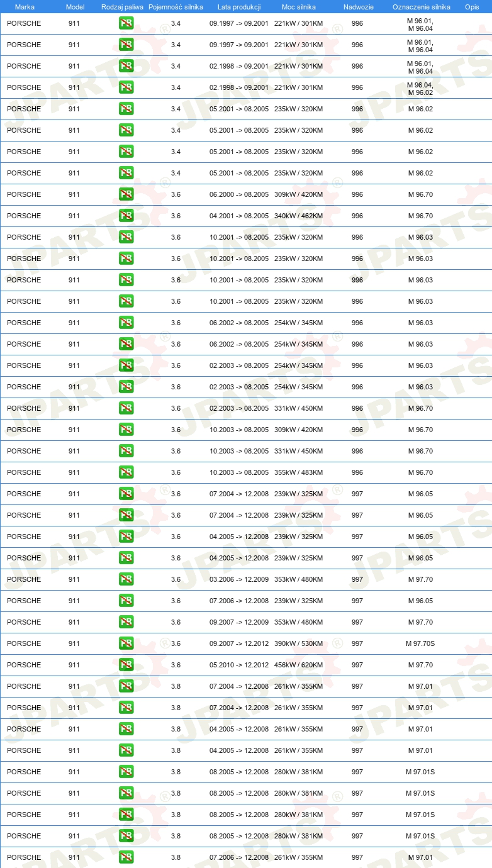The image size is (492, 868).
Task: Click the 05.2010 -> 12.2012 production dates
Action: (x=239, y=665)
